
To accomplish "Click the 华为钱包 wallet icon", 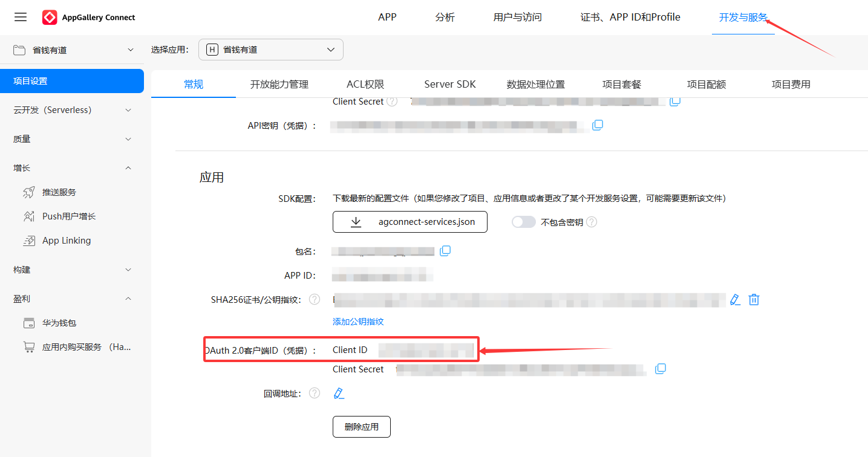I will click(x=28, y=323).
